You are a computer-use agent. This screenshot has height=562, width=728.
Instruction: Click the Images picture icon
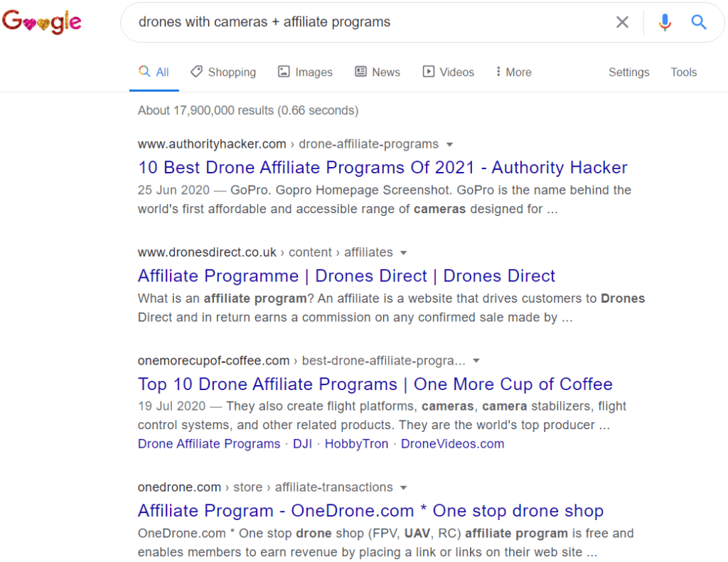(x=284, y=72)
